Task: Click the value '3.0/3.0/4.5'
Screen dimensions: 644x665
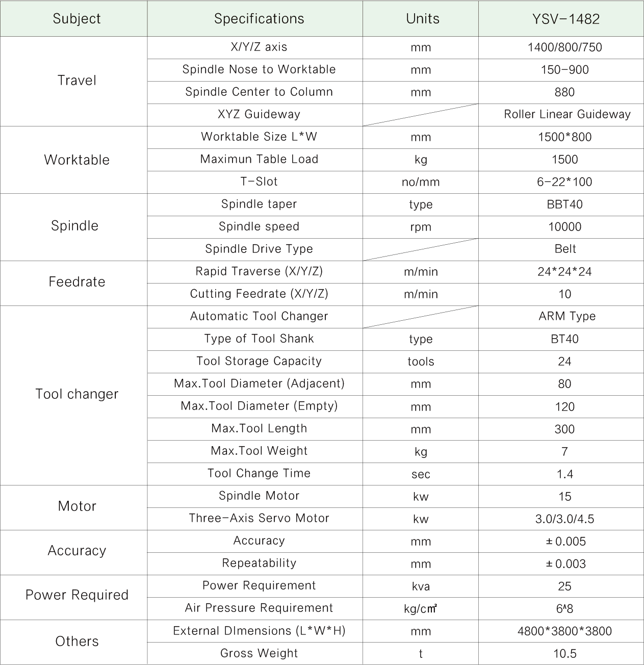Action: (x=564, y=519)
